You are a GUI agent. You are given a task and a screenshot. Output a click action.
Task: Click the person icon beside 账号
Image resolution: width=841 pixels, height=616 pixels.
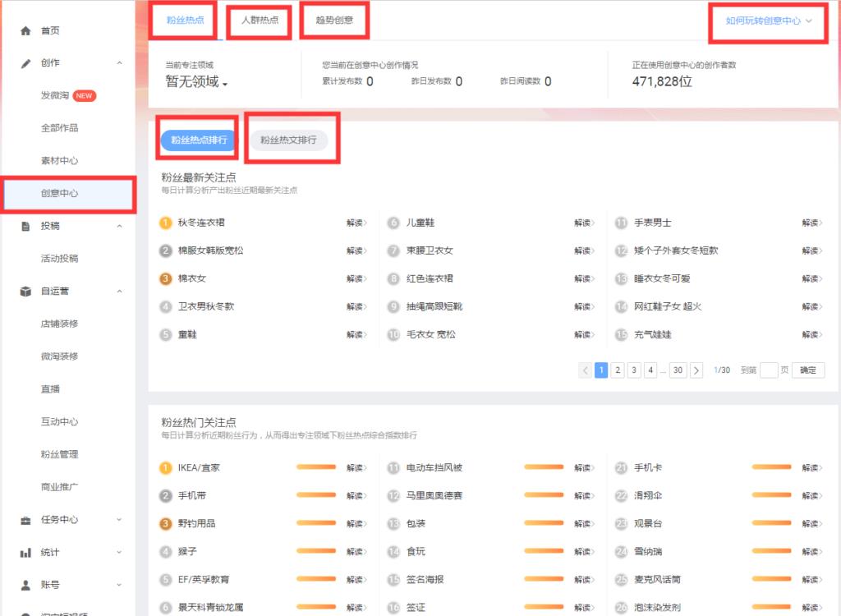[x=25, y=585]
